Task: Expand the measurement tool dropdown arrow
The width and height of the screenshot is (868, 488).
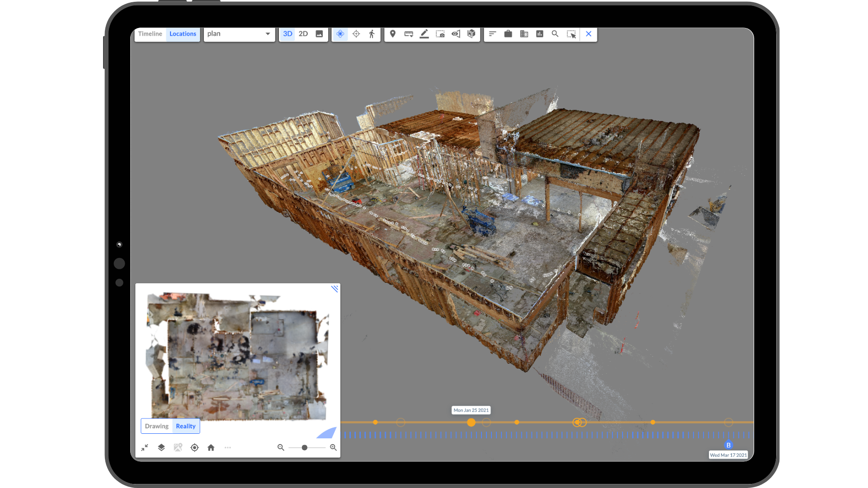Action: pos(412,36)
